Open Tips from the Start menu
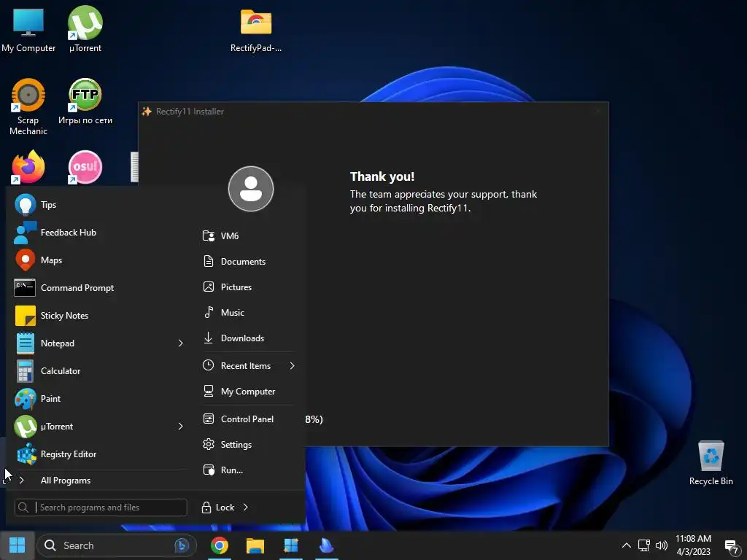The height and width of the screenshot is (560, 747). click(98, 205)
